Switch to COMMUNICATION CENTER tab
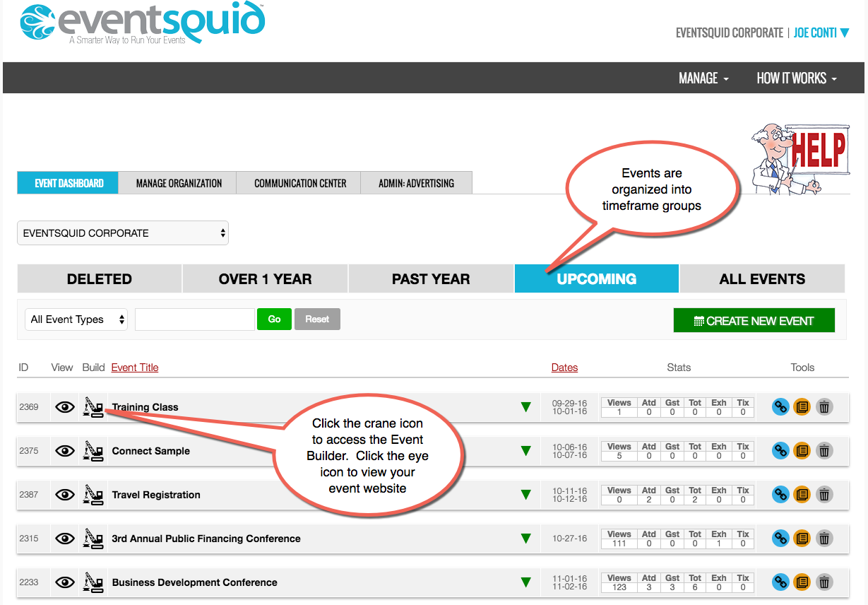This screenshot has width=868, height=605. [x=300, y=183]
